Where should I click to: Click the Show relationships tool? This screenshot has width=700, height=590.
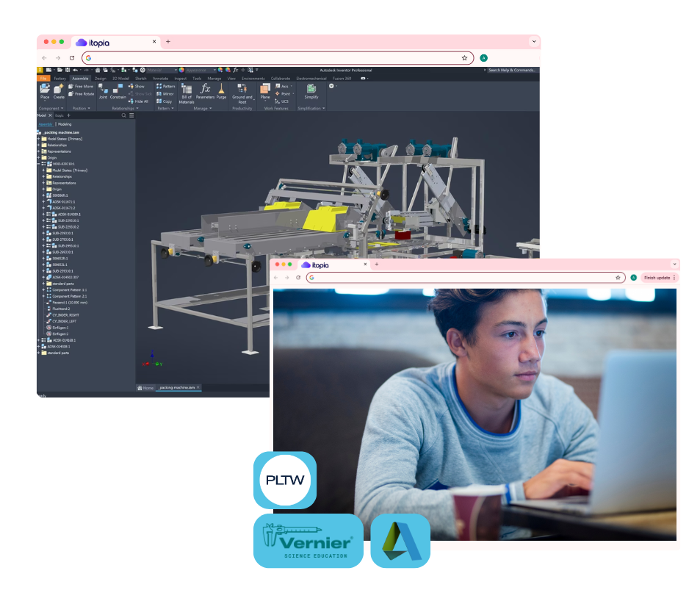pyautogui.click(x=137, y=86)
